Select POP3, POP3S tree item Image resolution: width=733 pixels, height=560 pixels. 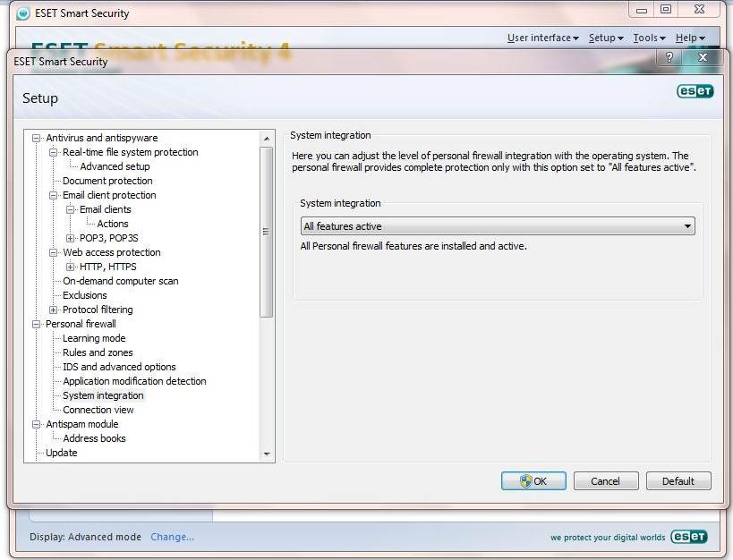point(109,238)
